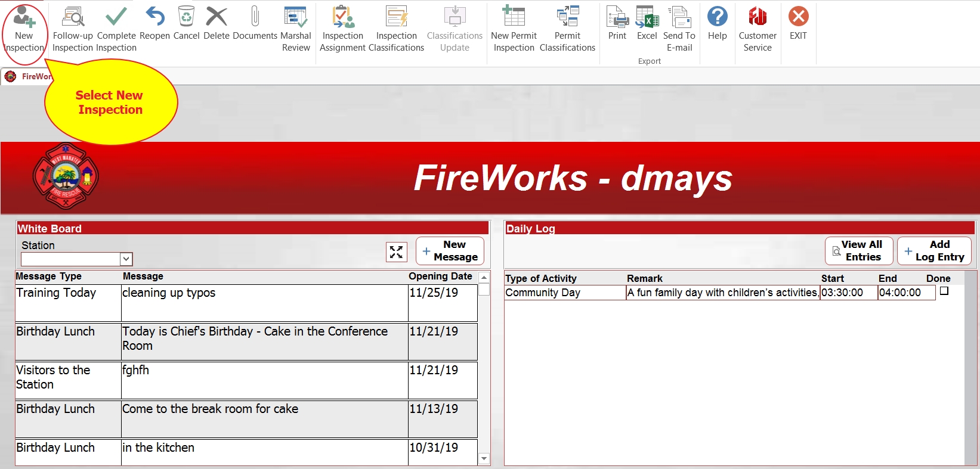The image size is (980, 469).
Task: Click the 11/13/19 opening date cell
Action: 443,419
